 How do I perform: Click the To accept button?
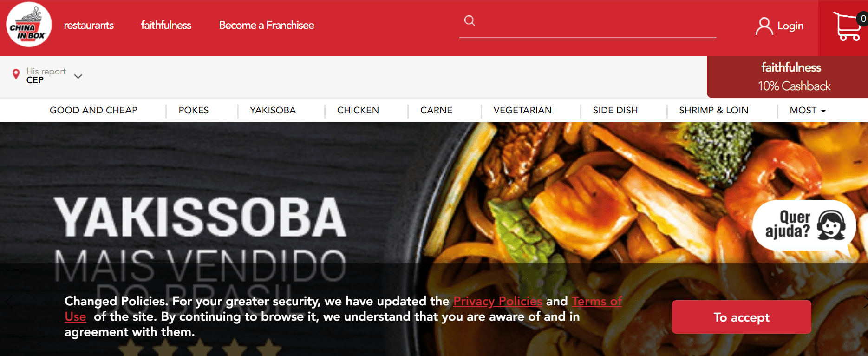click(741, 317)
